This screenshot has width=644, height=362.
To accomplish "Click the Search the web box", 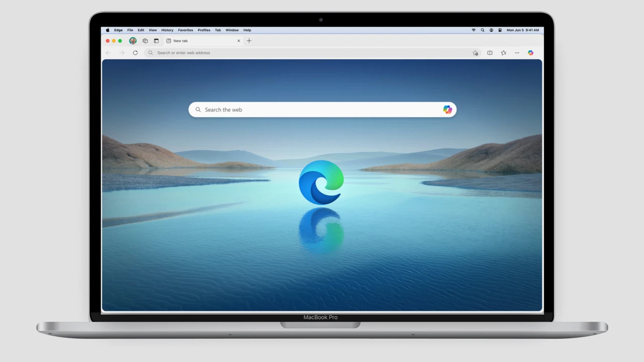I will 323,110.
